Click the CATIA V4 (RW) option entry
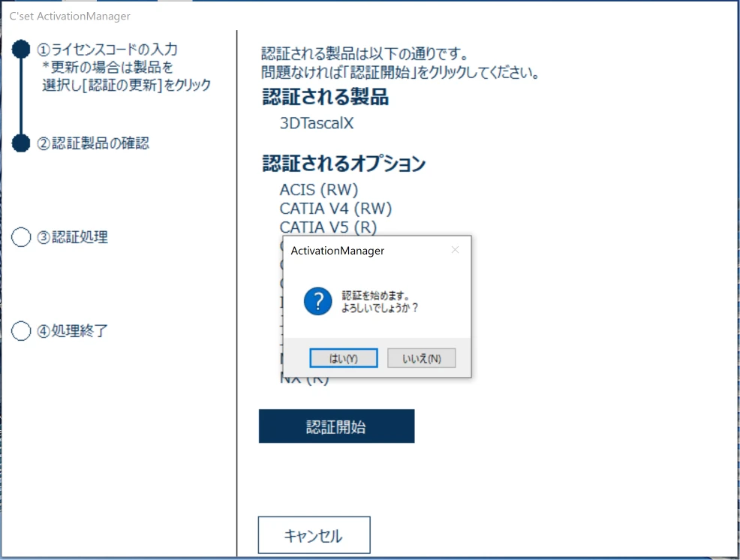 [x=335, y=208]
